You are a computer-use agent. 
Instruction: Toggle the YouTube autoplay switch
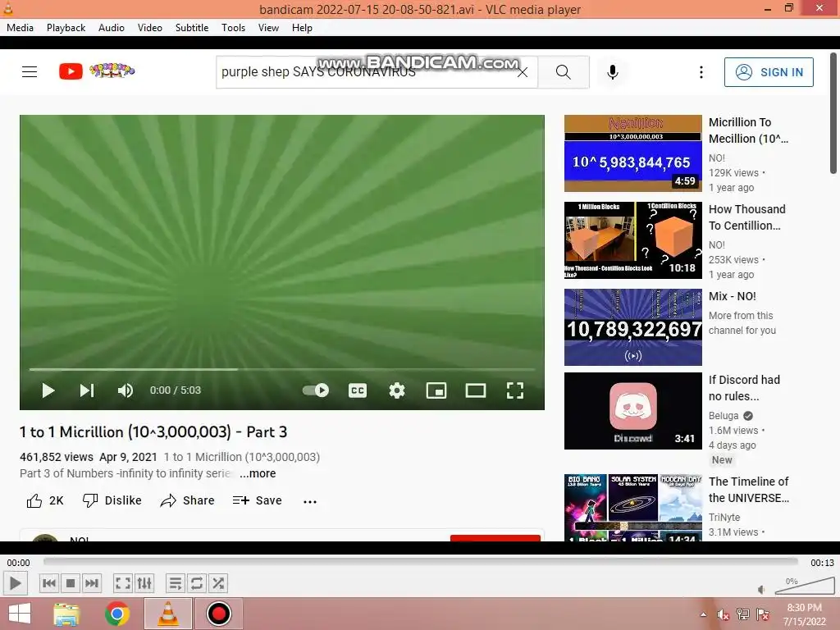tap(316, 390)
